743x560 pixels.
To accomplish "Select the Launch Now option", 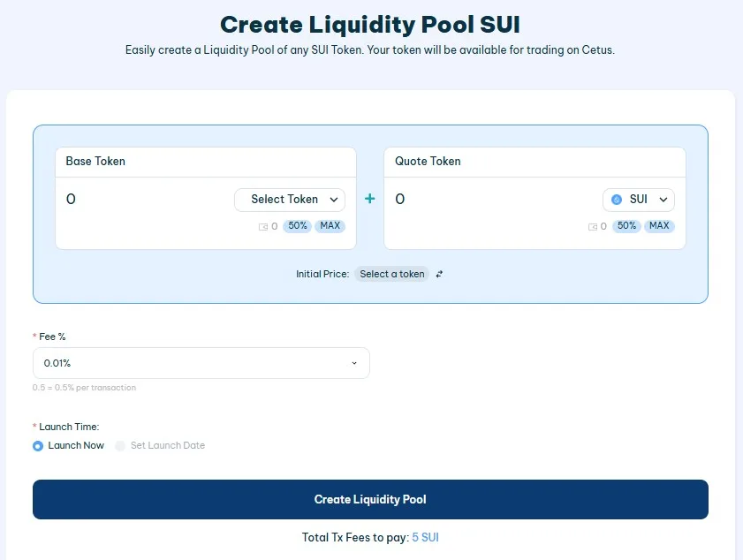I will click(x=37, y=445).
